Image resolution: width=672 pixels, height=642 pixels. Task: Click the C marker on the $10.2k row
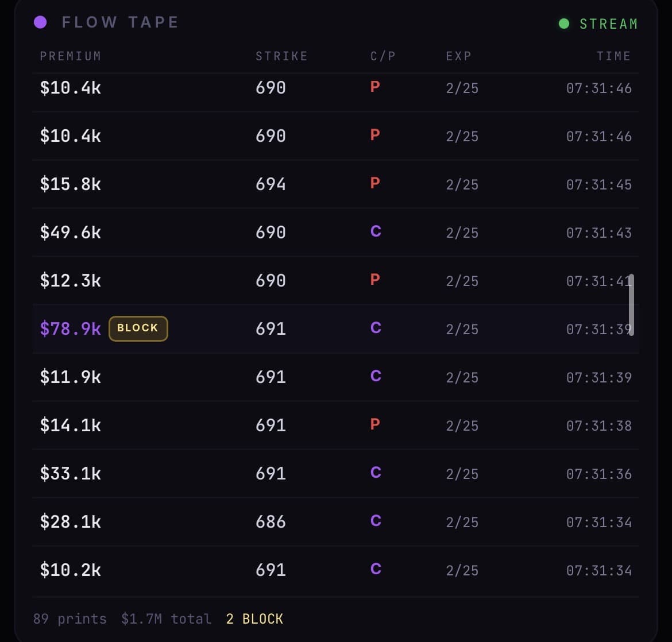pyautogui.click(x=376, y=569)
